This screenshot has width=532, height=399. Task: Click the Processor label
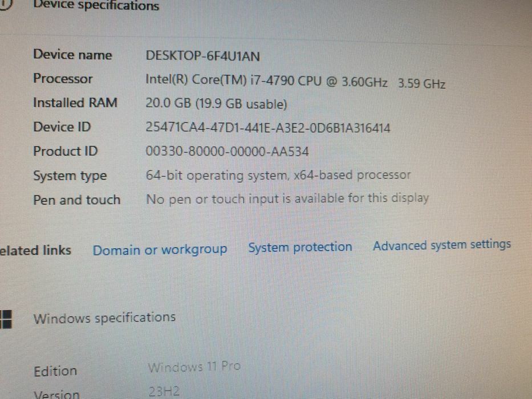pyautogui.click(x=63, y=79)
